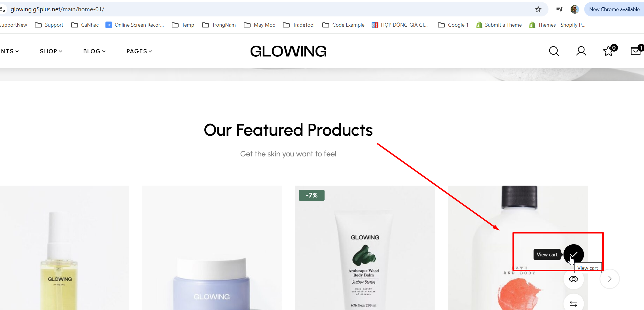Open Chrome media control icon

pos(559,9)
